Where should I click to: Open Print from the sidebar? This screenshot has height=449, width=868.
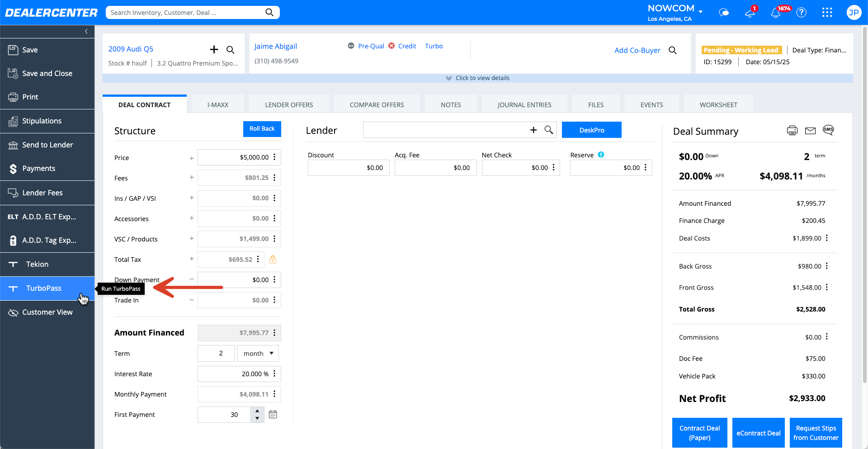click(x=47, y=97)
